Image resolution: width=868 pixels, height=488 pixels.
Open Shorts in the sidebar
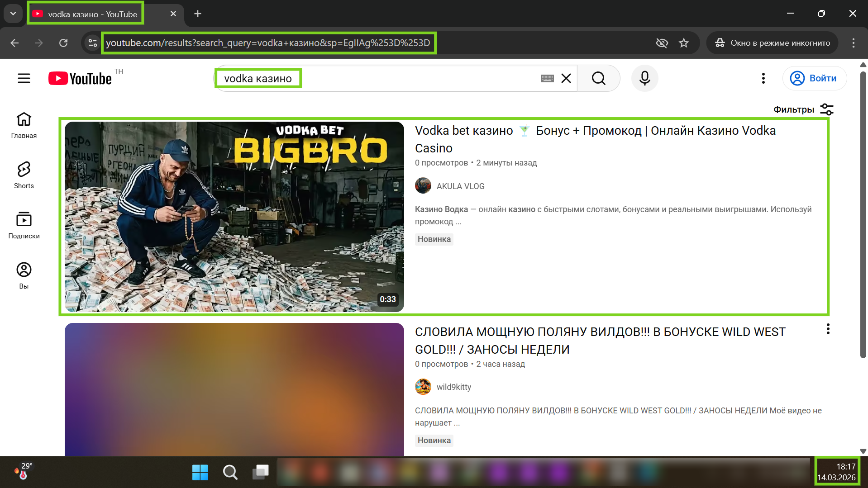[x=24, y=175]
